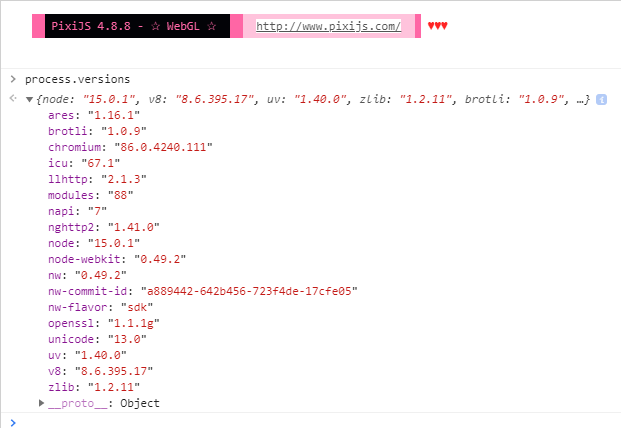The image size is (621, 428).
Task: Select the openssl "1.1.1g" property row
Action: click(x=104, y=323)
